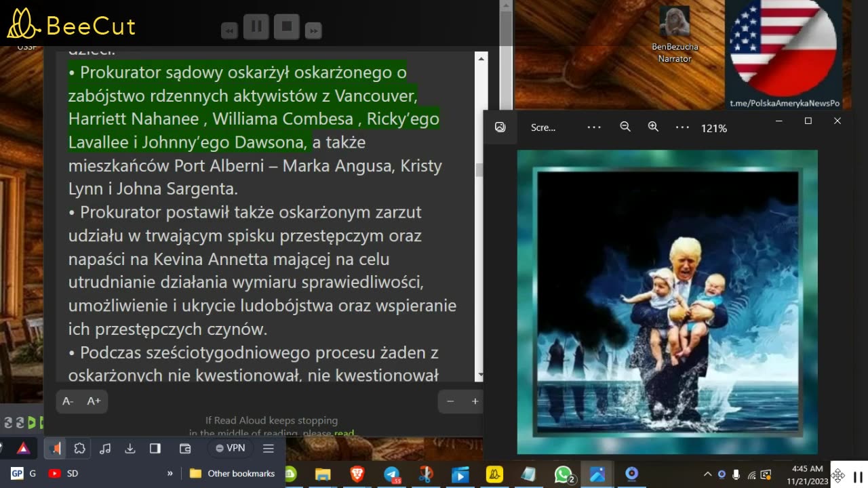
Task: Click the move cross icon beside tray
Action: (x=839, y=476)
